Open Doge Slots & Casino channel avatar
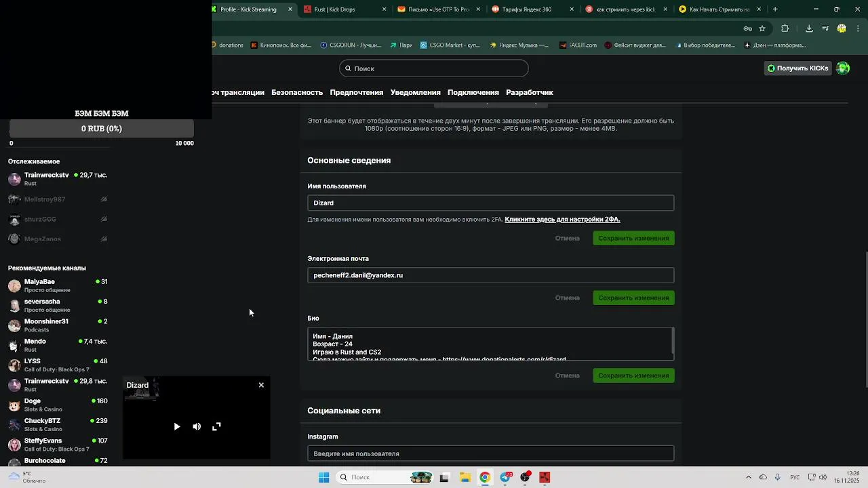The image size is (868, 488). 14,405
